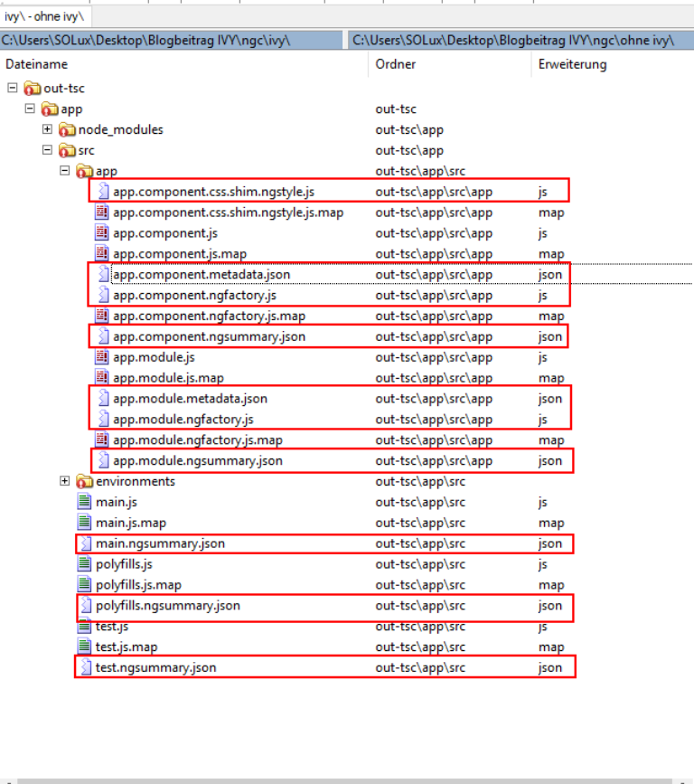Screen dimensions: 694x784
Task: Click icon of test.ngsummary.json file
Action: pyautogui.click(x=86, y=667)
